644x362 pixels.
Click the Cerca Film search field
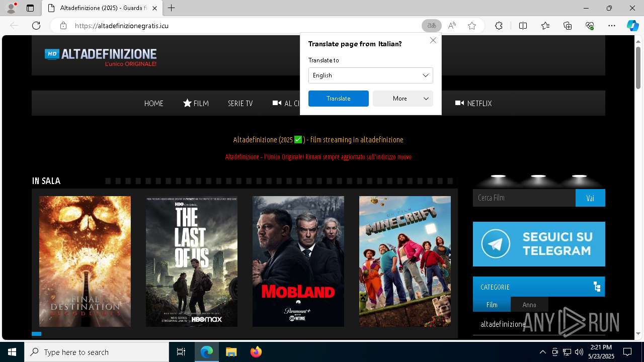(x=524, y=198)
